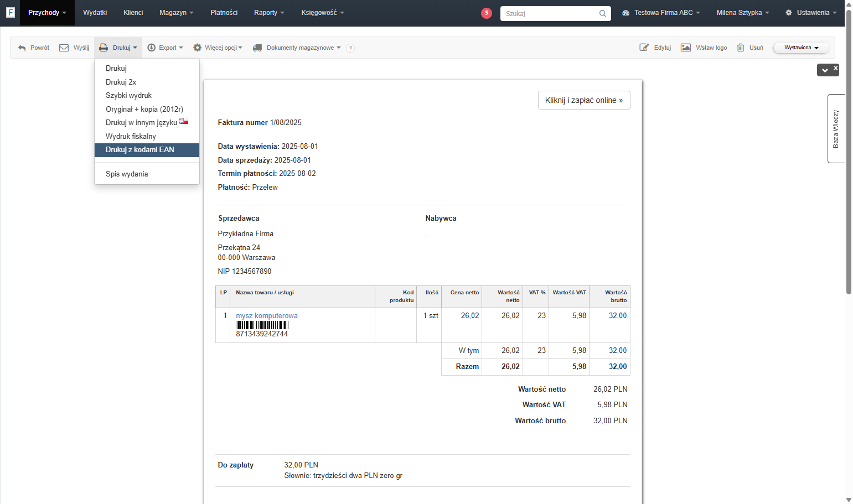
Task: Click the dashboard icon beside Testowa Firma ABC
Action: pyautogui.click(x=625, y=13)
